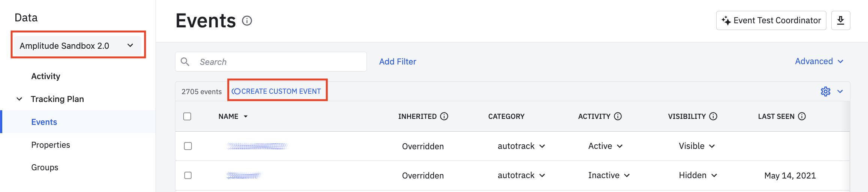Collapse the Tracking Plan section
The image size is (868, 192).
(x=19, y=99)
